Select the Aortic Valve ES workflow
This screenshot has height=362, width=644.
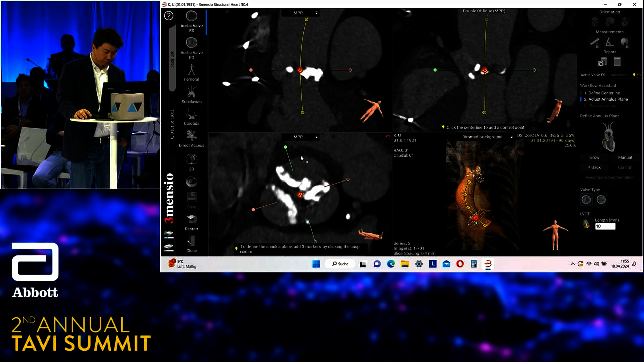tap(191, 22)
